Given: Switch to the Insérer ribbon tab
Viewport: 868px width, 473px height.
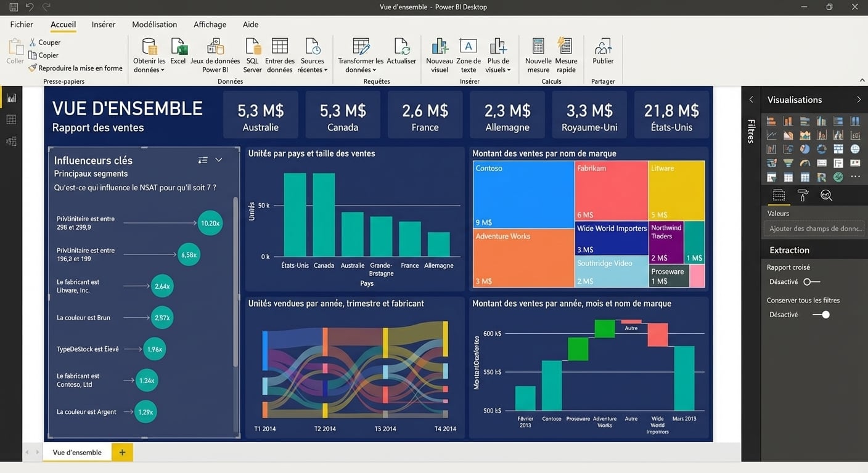Looking at the screenshot, I should 104,25.
